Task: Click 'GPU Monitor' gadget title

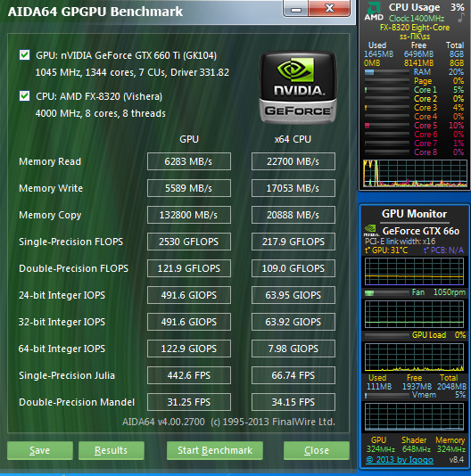Action: [414, 214]
